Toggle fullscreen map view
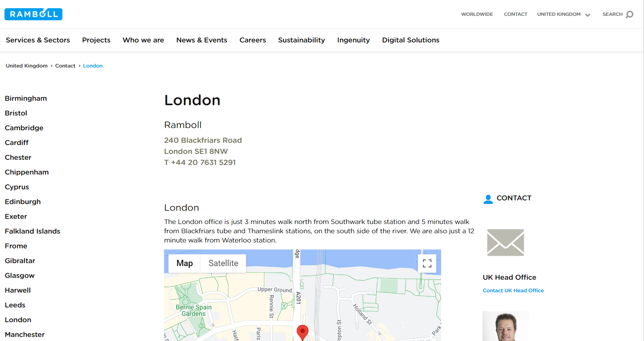Image resolution: width=644 pixels, height=341 pixels. (427, 263)
